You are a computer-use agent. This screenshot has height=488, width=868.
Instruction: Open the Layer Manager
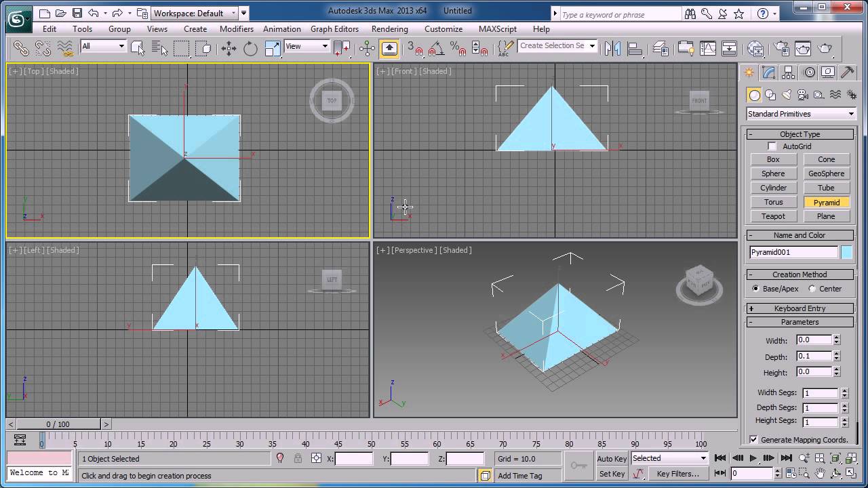point(661,48)
